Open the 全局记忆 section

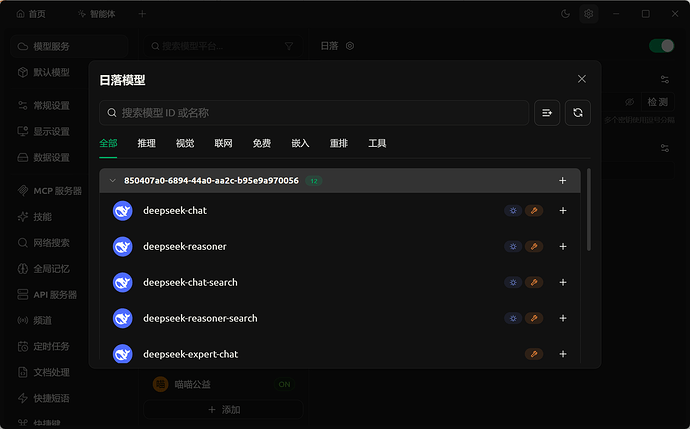[44, 269]
